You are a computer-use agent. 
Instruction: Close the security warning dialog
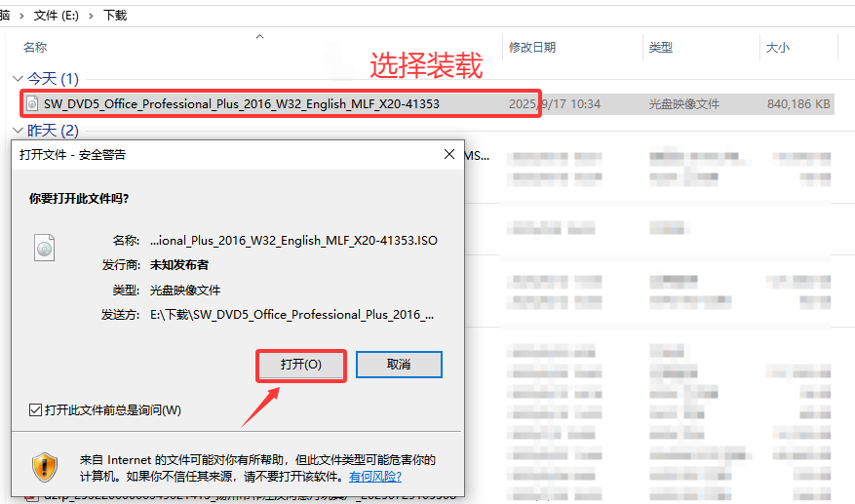449,154
